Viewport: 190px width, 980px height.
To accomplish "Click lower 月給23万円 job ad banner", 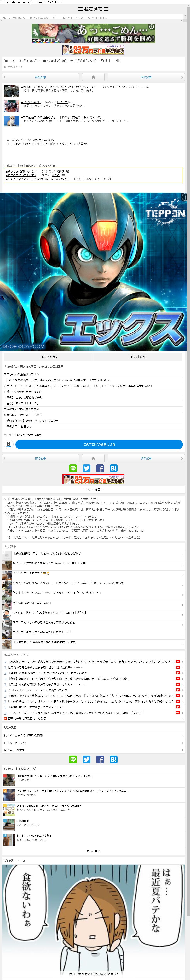I will coord(94,479).
